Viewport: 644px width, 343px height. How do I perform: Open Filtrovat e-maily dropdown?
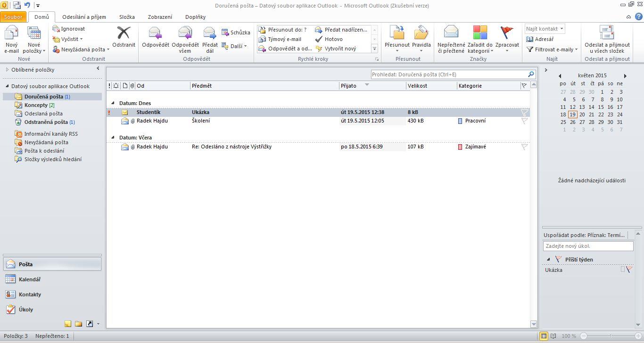click(552, 49)
